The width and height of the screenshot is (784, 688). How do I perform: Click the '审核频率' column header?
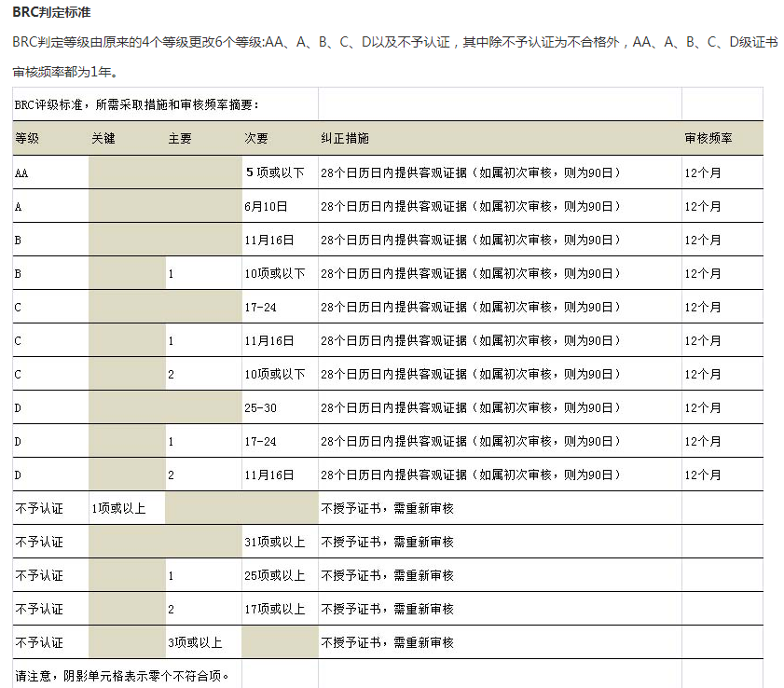tap(708, 138)
